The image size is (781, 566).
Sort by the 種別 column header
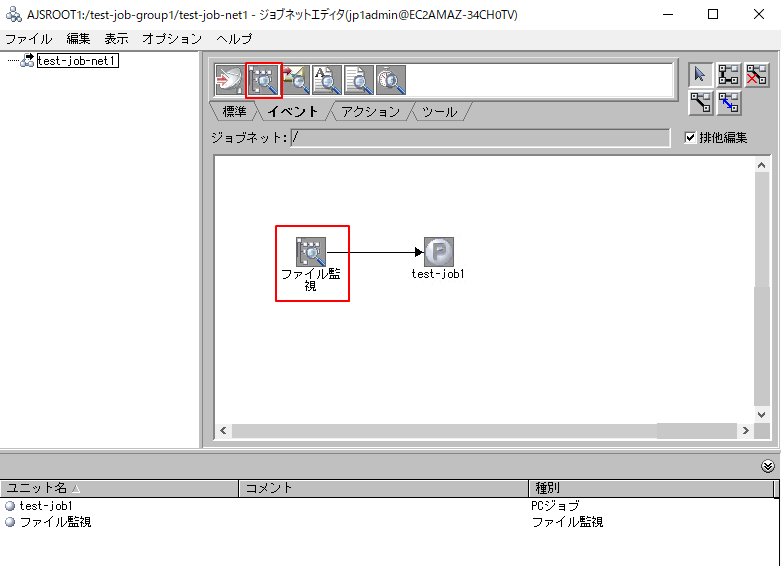click(651, 488)
